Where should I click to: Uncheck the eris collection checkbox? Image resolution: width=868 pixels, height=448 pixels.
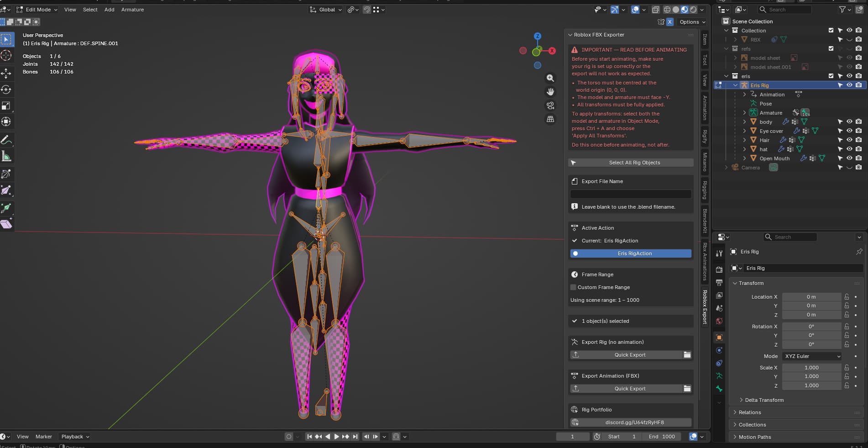(831, 76)
